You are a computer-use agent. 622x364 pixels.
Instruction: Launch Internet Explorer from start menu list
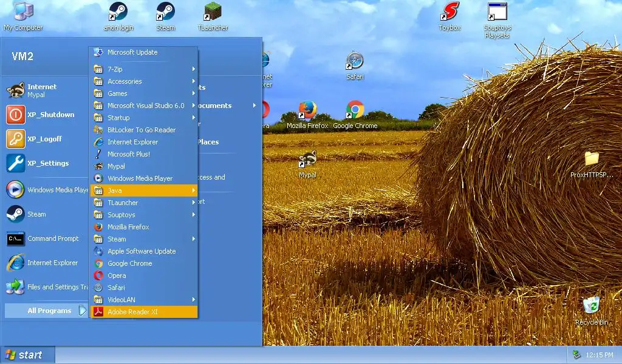(44, 263)
